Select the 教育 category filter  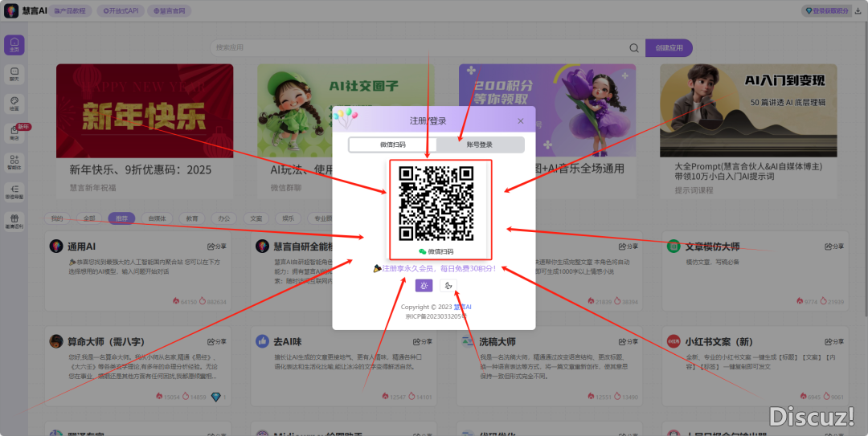click(191, 218)
